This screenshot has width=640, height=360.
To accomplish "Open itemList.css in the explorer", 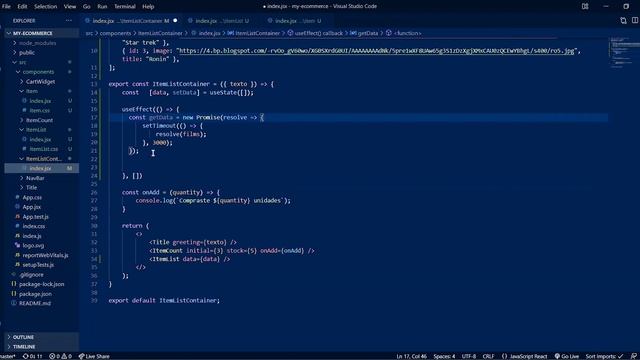I will click(x=44, y=149).
